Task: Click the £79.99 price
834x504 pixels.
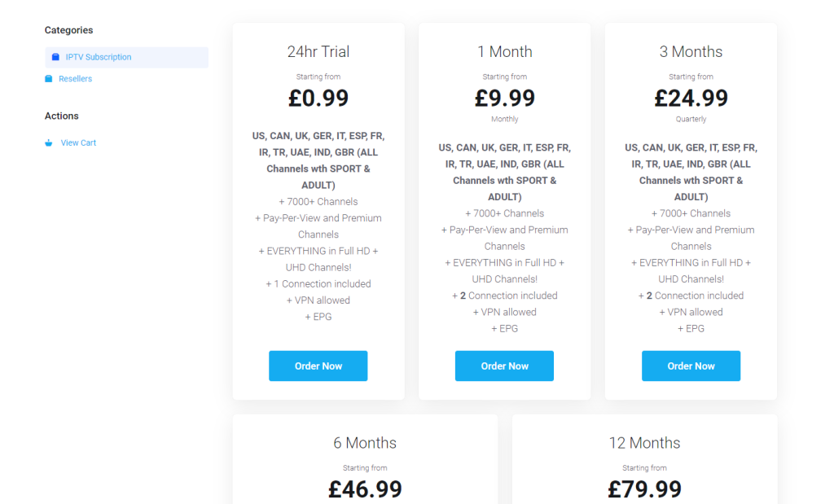Action: tap(644, 489)
